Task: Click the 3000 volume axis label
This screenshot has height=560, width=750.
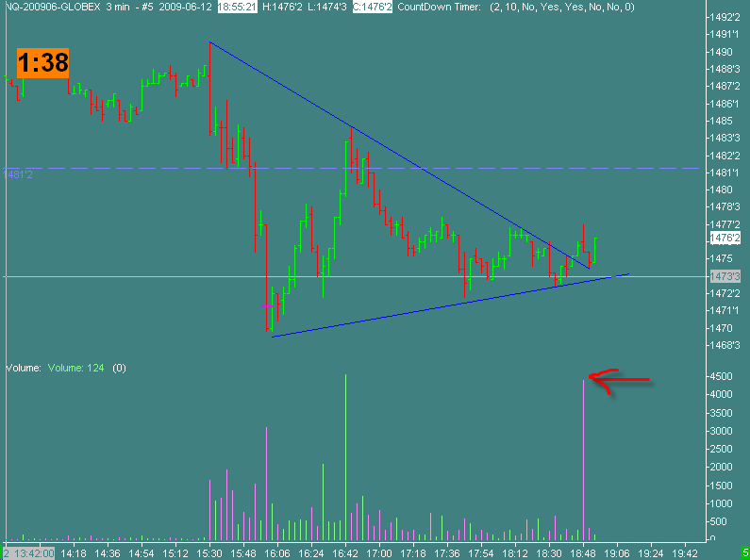Action: (721, 431)
